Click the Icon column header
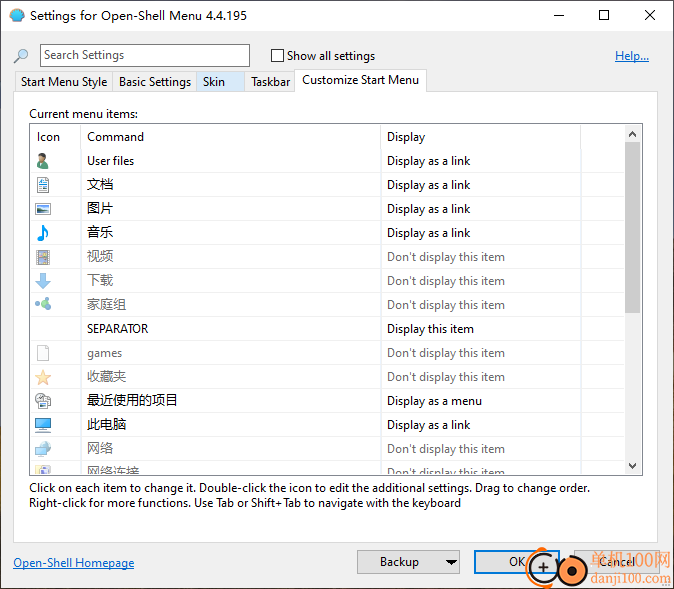This screenshot has height=589, width=674. point(55,137)
